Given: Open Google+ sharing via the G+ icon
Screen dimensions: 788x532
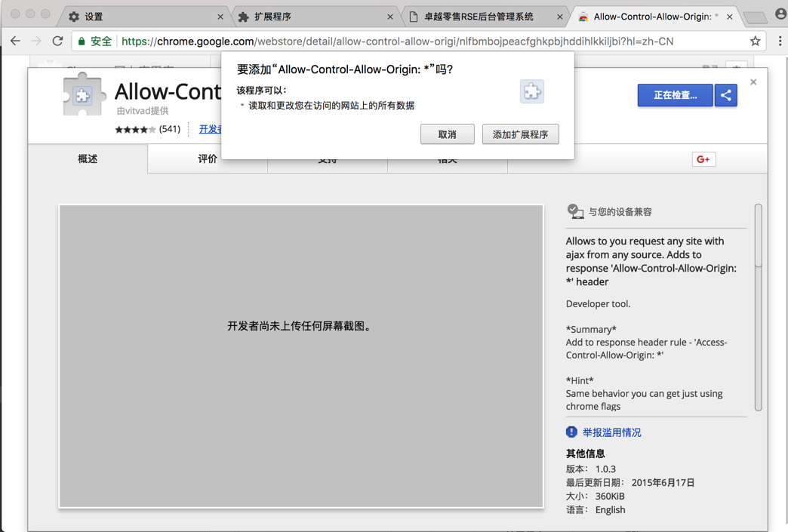Looking at the screenshot, I should click(703, 159).
